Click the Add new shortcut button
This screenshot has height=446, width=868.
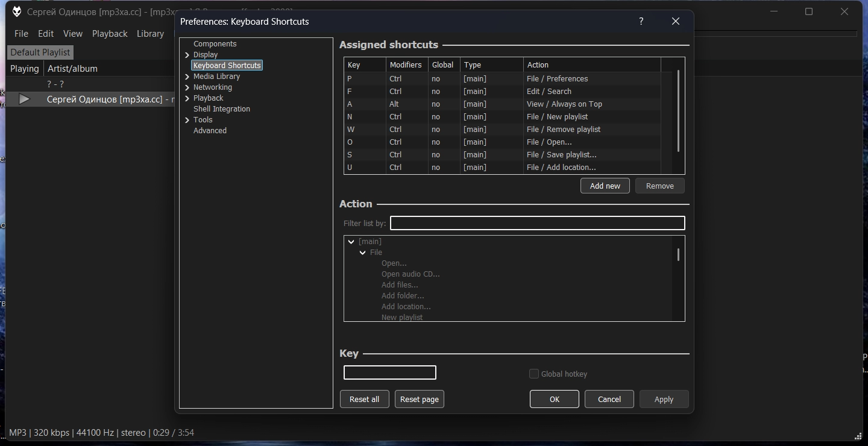click(605, 186)
